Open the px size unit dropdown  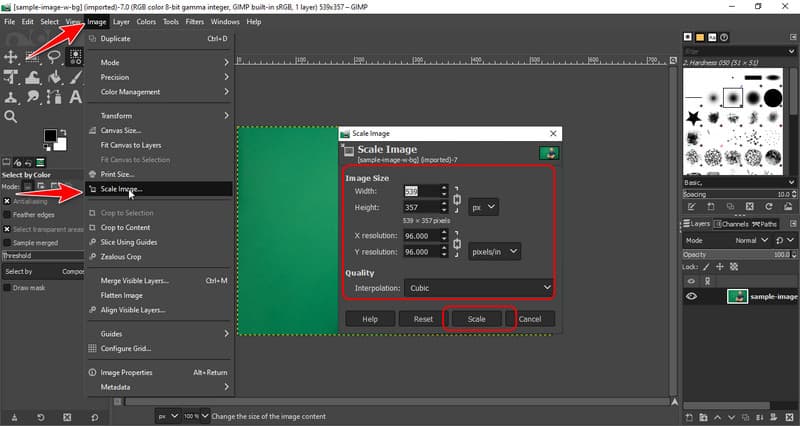(484, 207)
